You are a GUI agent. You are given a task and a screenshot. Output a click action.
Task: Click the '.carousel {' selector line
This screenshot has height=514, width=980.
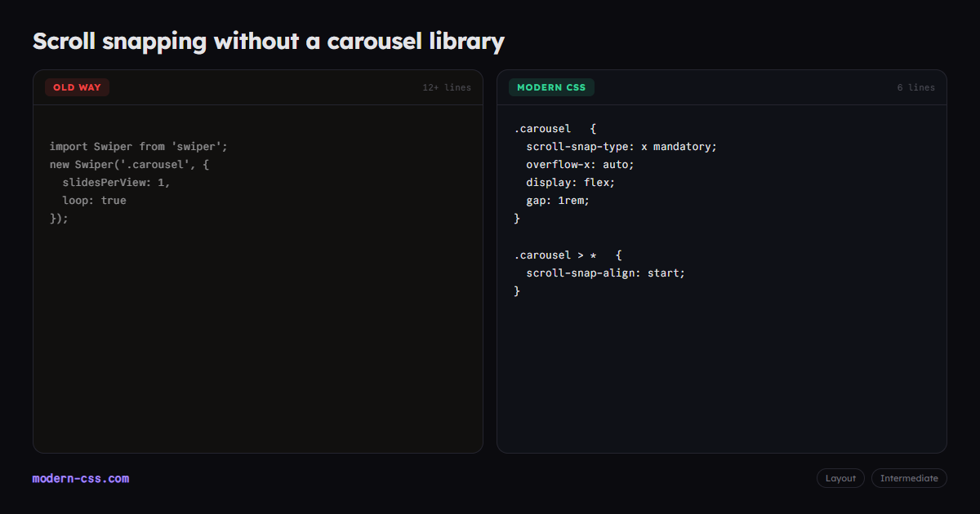(555, 129)
